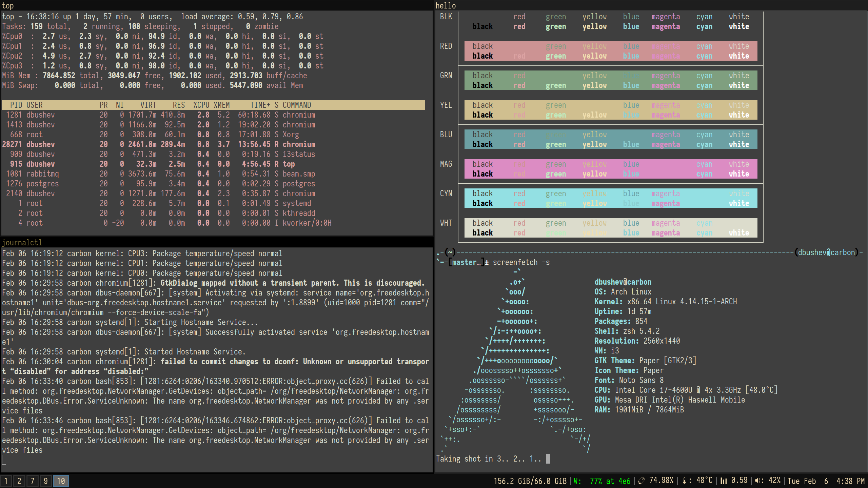The width and height of the screenshot is (868, 488).
Task: Click the 'OS: Arch Linux' line
Action: [623, 292]
